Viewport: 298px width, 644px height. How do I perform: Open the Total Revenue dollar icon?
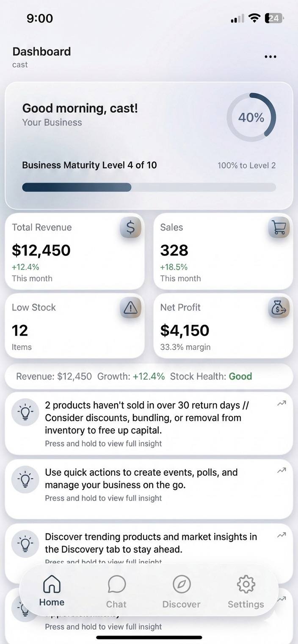[x=130, y=228]
